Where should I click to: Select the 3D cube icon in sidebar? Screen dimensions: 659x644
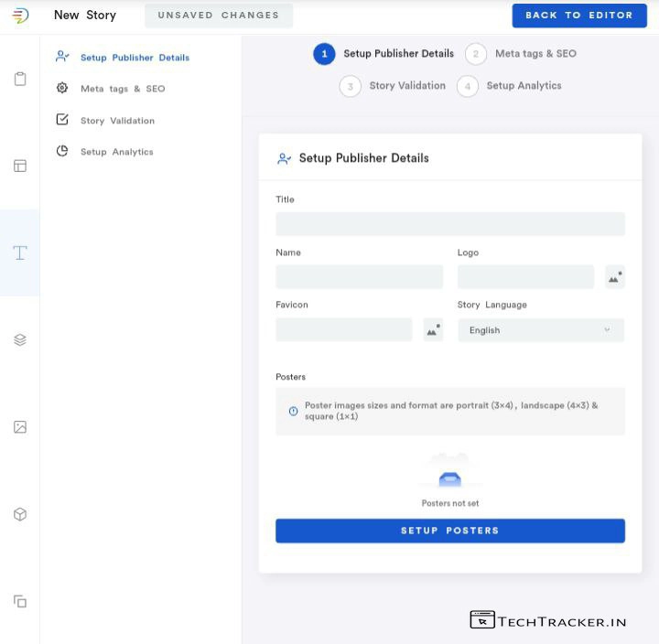click(x=20, y=514)
